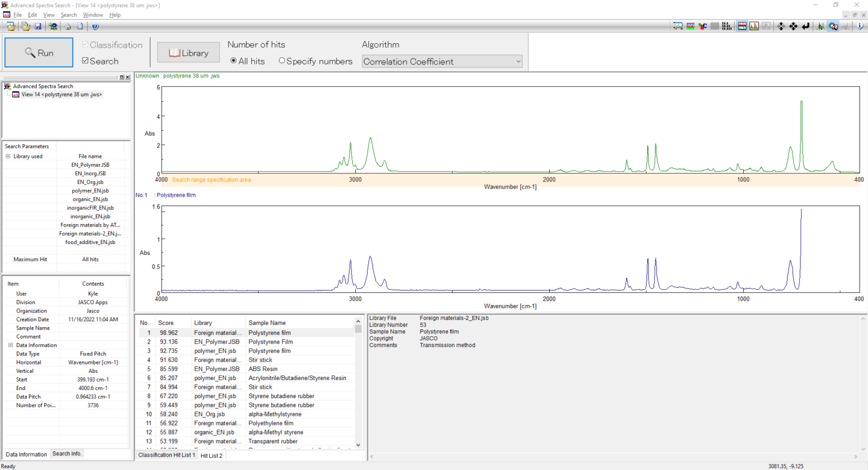868x470 pixels.
Task: Click the Help question mark icon
Action: pos(95,26)
